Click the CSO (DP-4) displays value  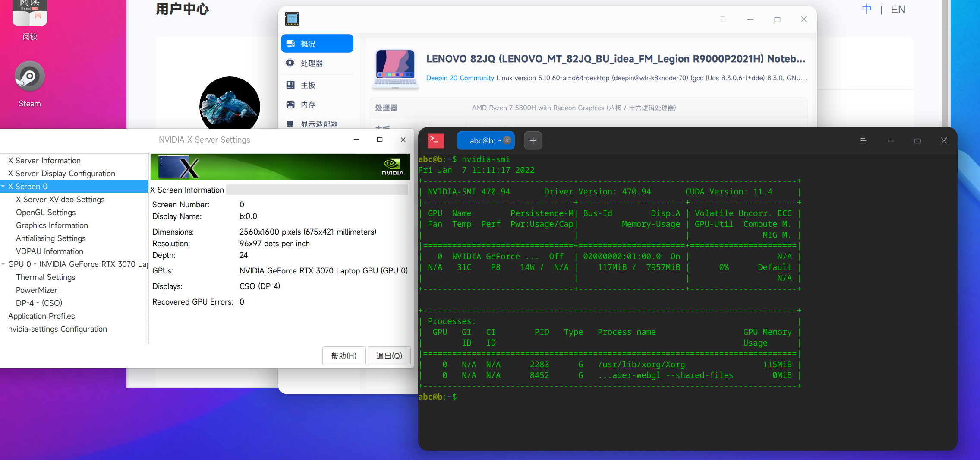coord(260,286)
